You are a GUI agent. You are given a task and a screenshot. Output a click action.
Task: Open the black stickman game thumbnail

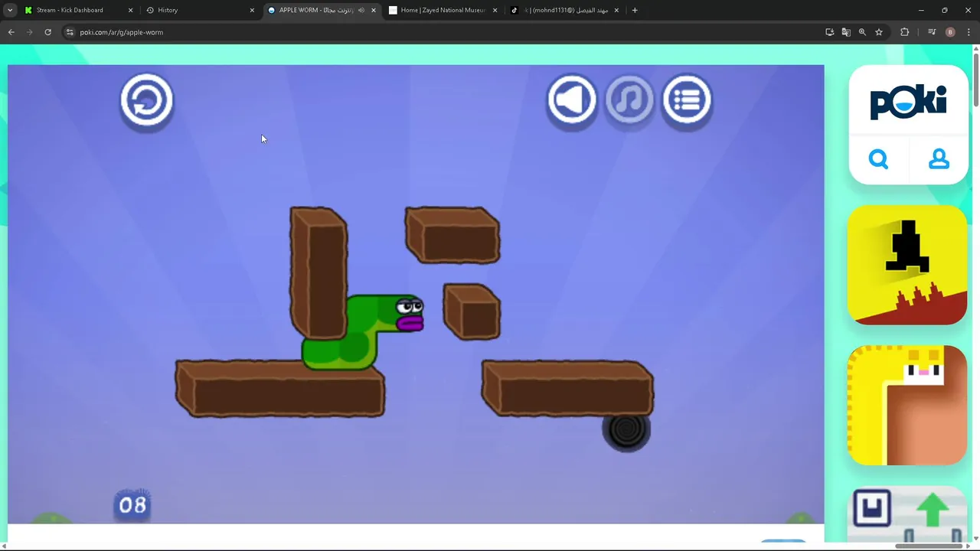click(x=907, y=265)
